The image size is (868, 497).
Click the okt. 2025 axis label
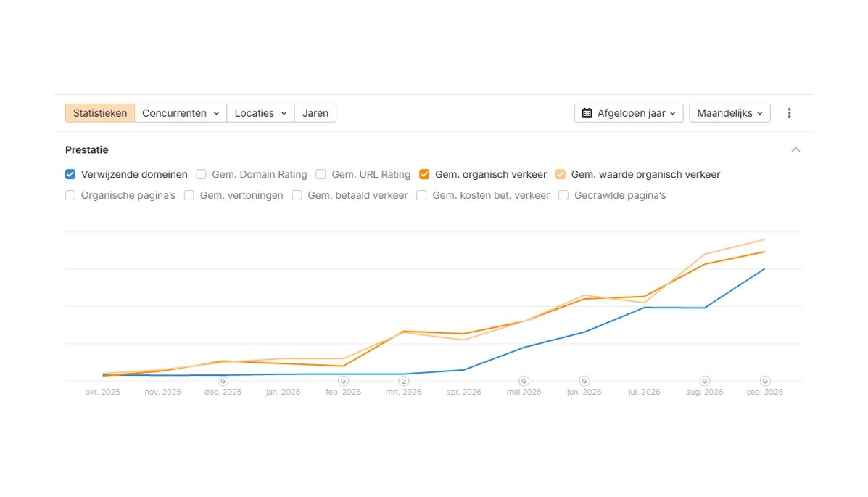(102, 393)
